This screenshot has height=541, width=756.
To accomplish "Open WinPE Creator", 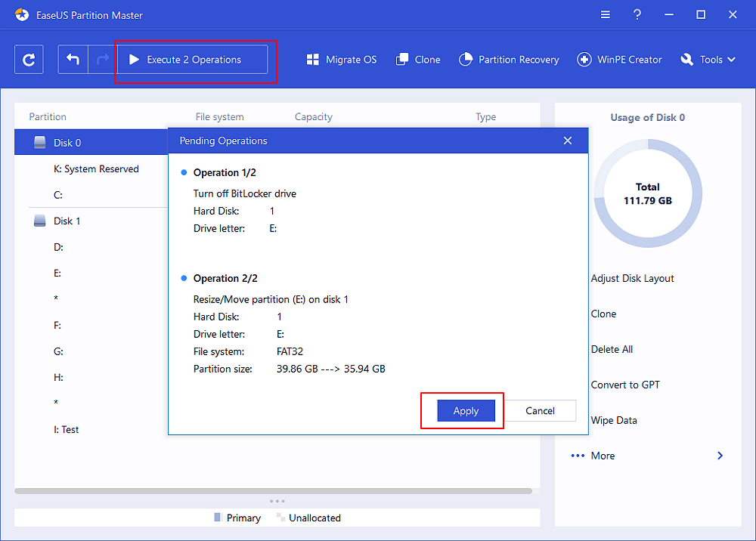I will tap(620, 60).
